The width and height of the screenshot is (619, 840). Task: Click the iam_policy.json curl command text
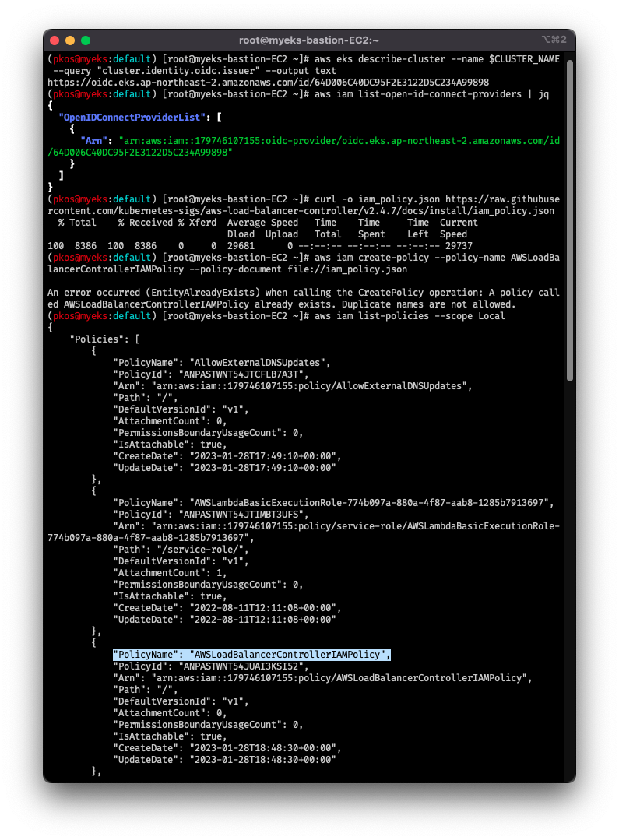[x=304, y=205]
